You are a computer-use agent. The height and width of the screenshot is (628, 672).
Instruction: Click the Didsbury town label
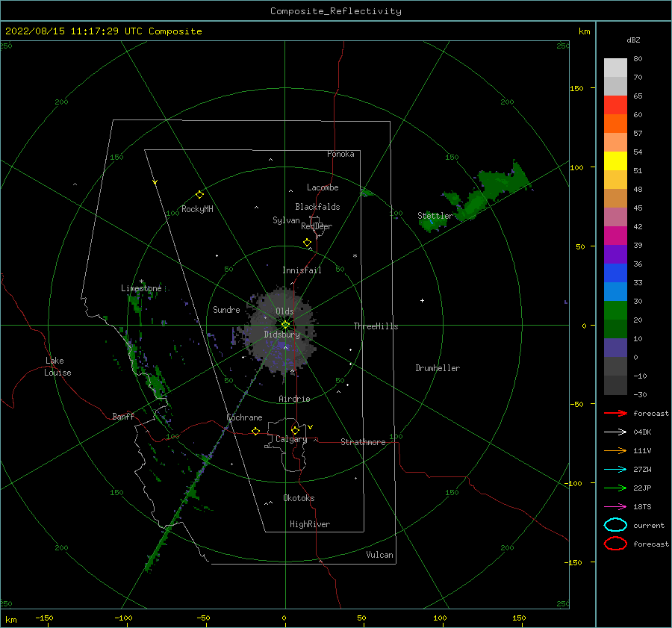pos(282,335)
